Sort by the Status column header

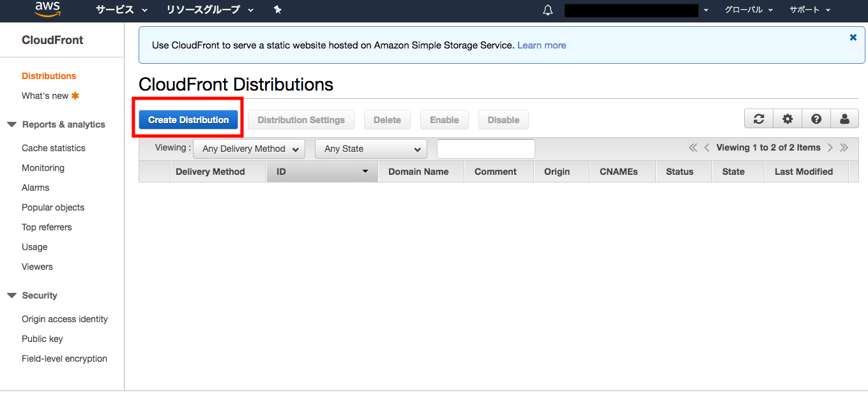pos(684,172)
